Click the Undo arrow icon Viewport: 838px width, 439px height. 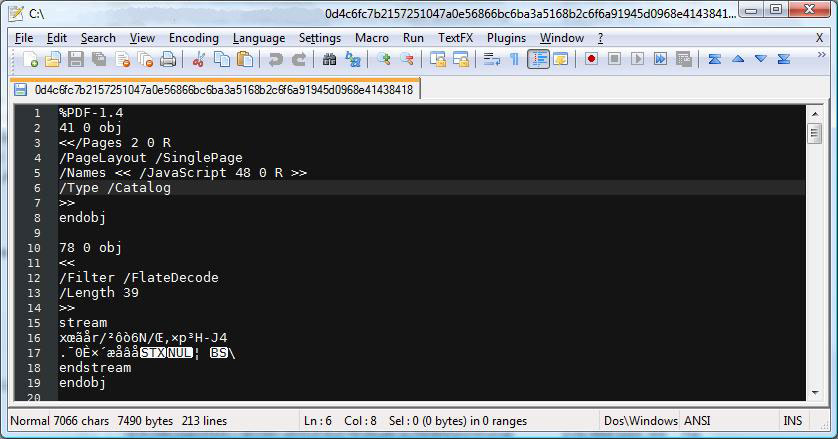[275, 60]
